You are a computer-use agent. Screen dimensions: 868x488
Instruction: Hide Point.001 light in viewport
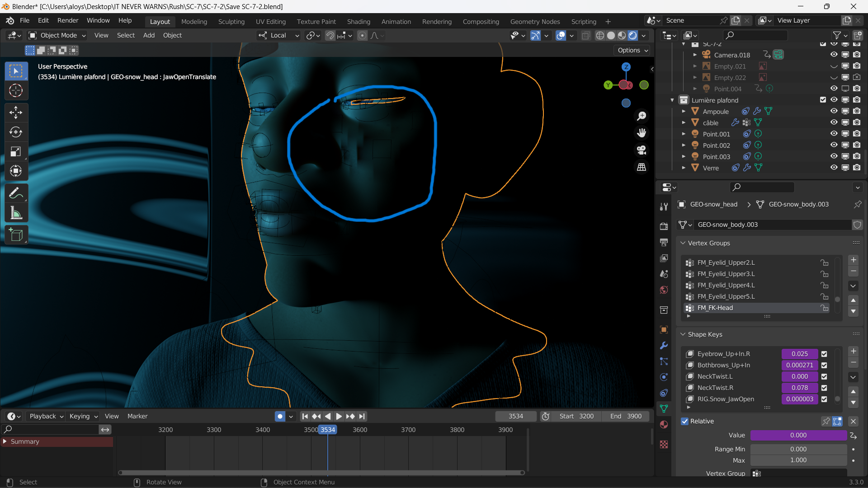834,134
